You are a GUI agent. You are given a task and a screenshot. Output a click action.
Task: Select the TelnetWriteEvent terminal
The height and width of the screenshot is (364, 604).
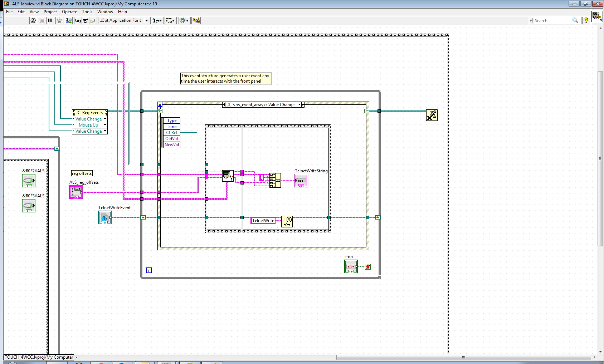tap(105, 217)
